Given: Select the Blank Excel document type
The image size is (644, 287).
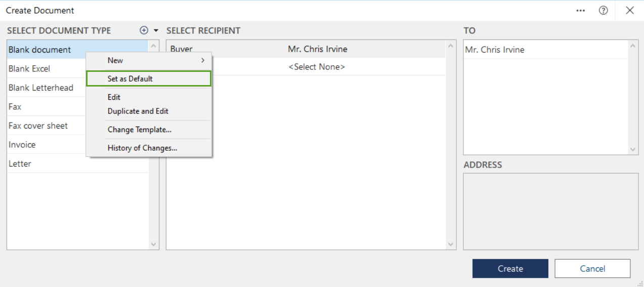Looking at the screenshot, I should click(x=29, y=69).
